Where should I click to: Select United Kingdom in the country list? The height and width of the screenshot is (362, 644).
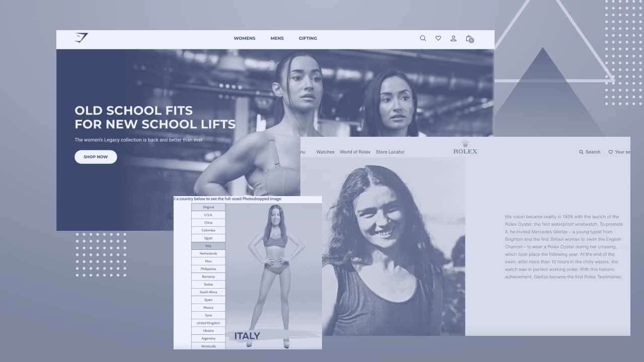coord(208,323)
